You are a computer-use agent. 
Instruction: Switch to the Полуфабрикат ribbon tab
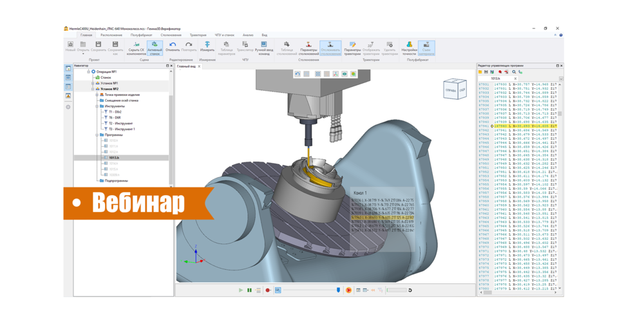pos(141,35)
